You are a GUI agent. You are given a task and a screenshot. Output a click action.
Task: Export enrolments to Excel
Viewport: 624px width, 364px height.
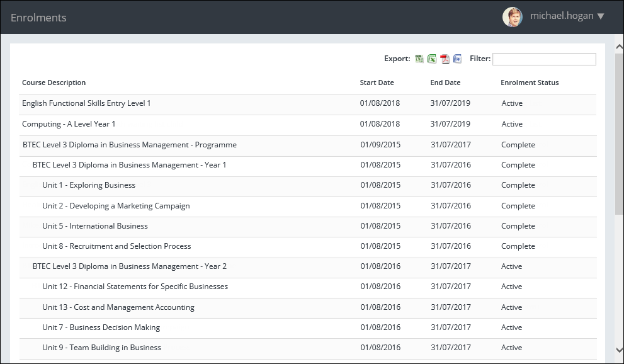click(x=432, y=59)
